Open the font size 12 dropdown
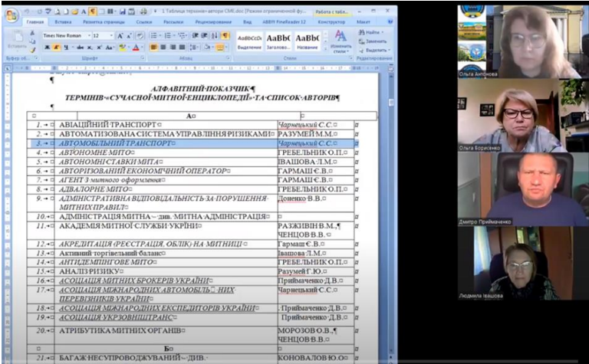Screen dimensions: 589x364 tap(111, 36)
